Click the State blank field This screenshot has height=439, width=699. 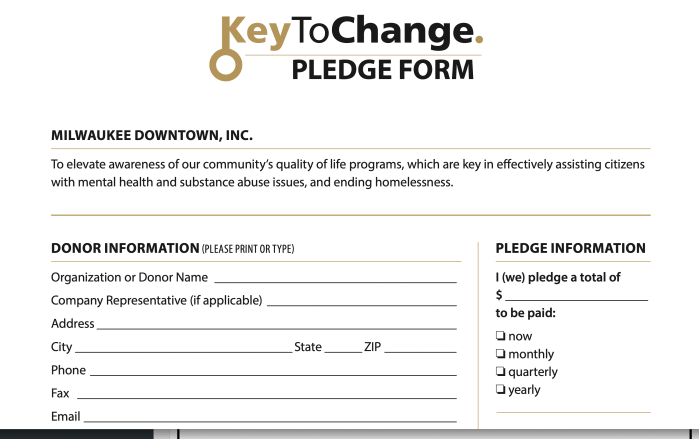click(x=343, y=347)
